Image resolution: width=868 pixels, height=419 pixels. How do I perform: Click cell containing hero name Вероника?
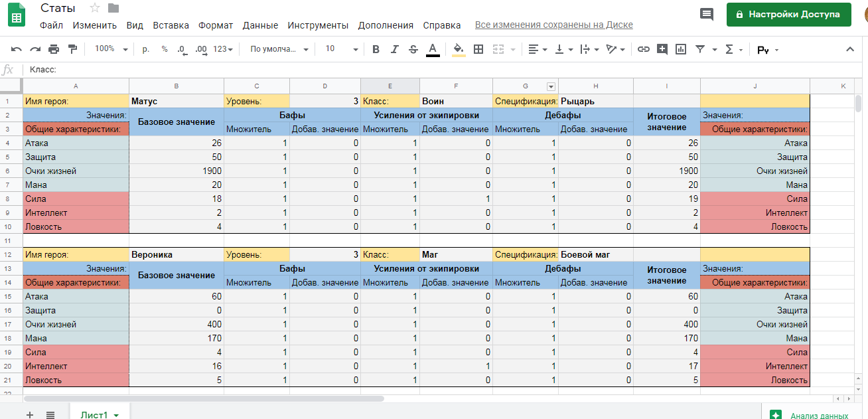pos(176,254)
